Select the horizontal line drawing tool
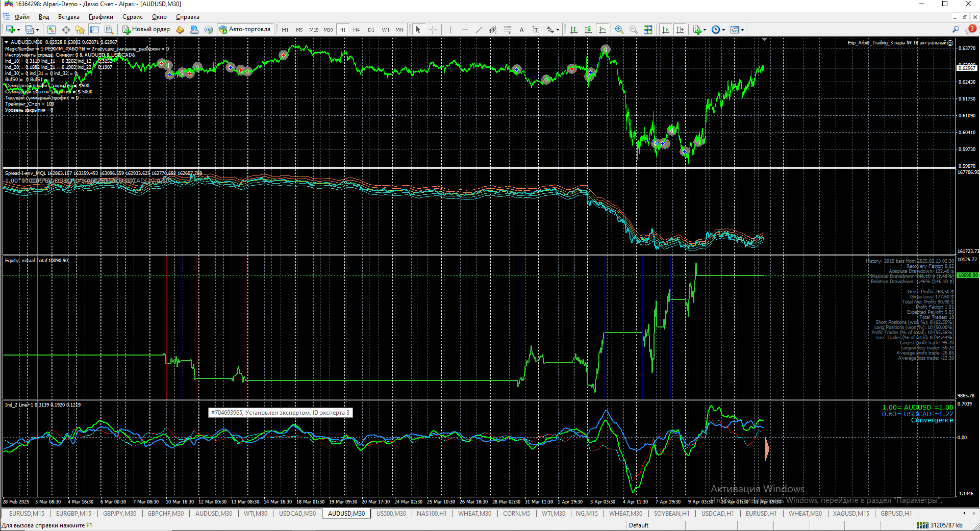 tap(464, 30)
